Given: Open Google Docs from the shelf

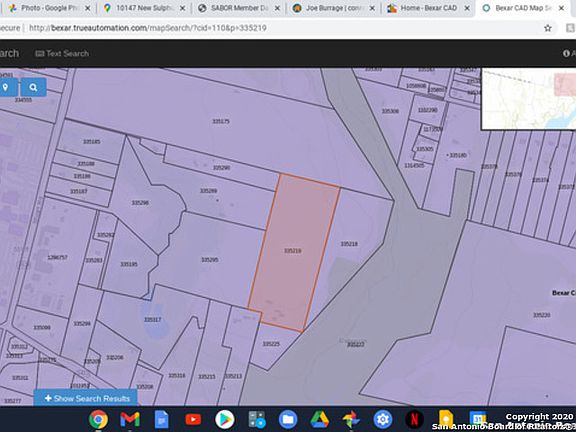Looking at the screenshot, I should click(161, 420).
